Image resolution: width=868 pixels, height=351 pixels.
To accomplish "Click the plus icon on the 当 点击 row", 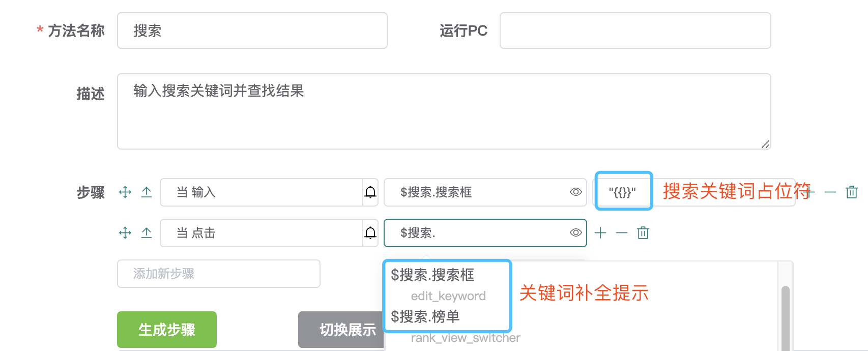I will tap(601, 233).
